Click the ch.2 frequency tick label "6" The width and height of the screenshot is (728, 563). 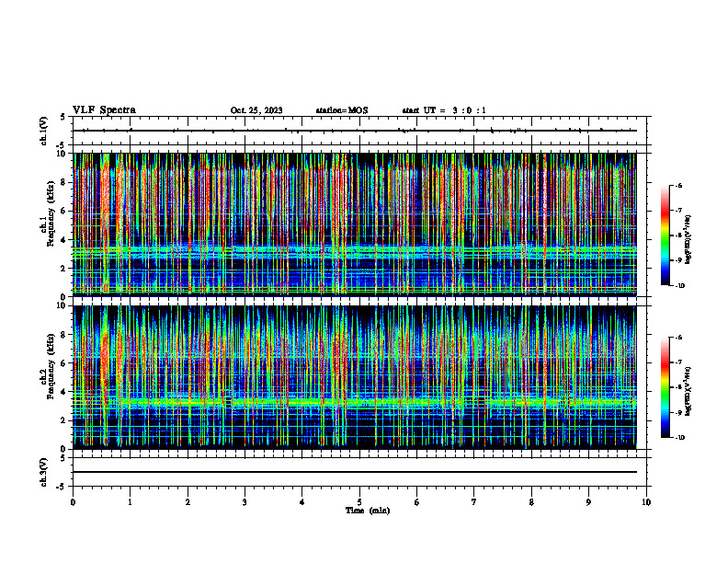[x=64, y=363]
